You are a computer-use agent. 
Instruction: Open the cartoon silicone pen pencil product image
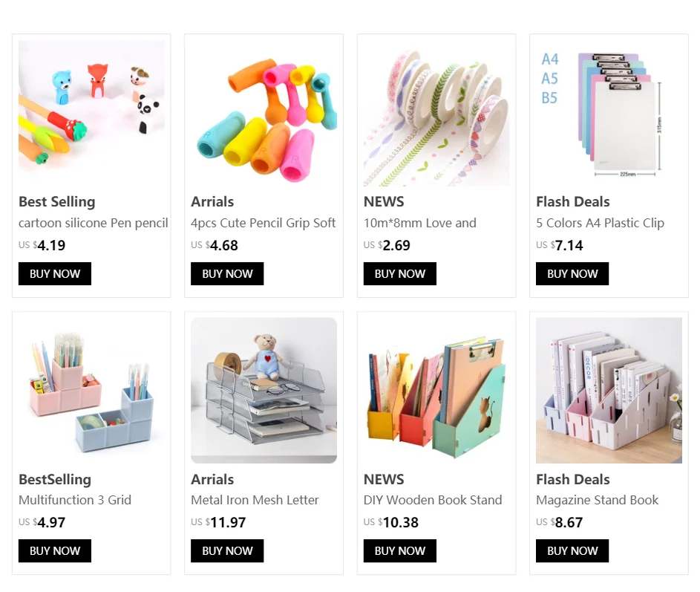(91, 113)
